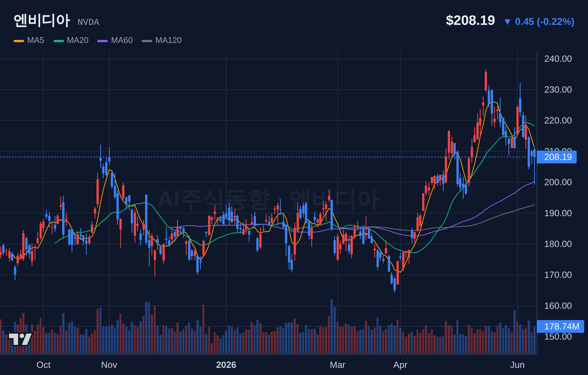Image resolution: width=588 pixels, height=375 pixels.
Task: Click the 엔비디아 stock title
Action: (x=42, y=20)
